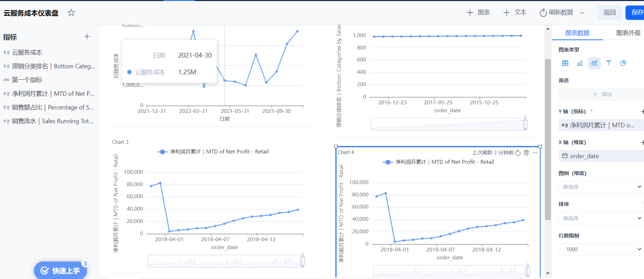Add a new metric with the plus icon beside 指标
This screenshot has height=279, width=644.
87,36
